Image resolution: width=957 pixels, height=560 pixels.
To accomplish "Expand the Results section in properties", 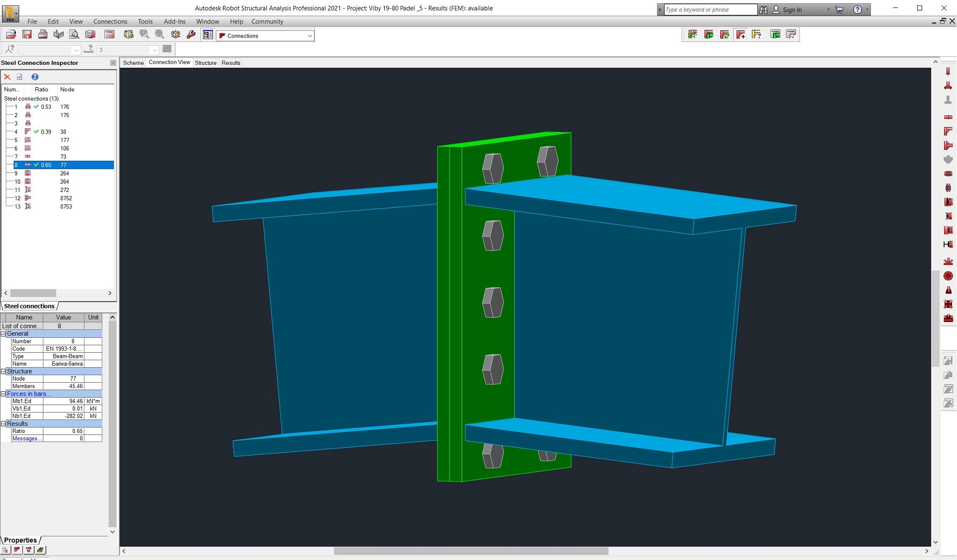I will point(4,422).
